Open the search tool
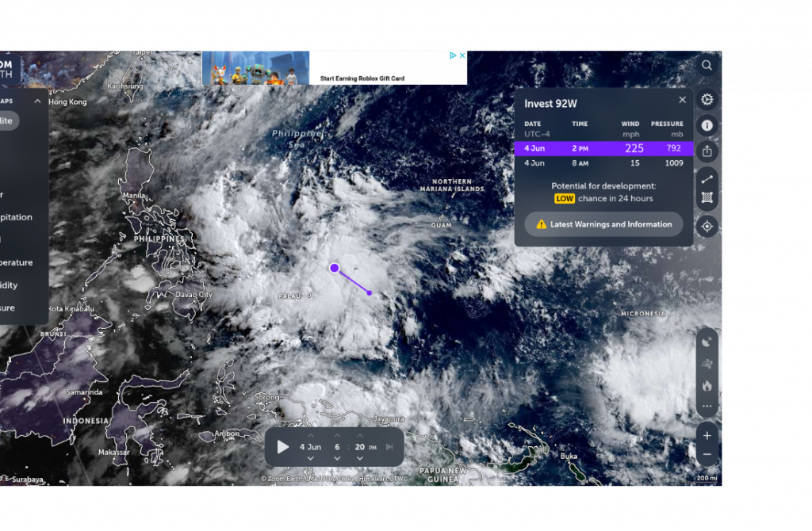The image size is (812, 531). [x=707, y=65]
